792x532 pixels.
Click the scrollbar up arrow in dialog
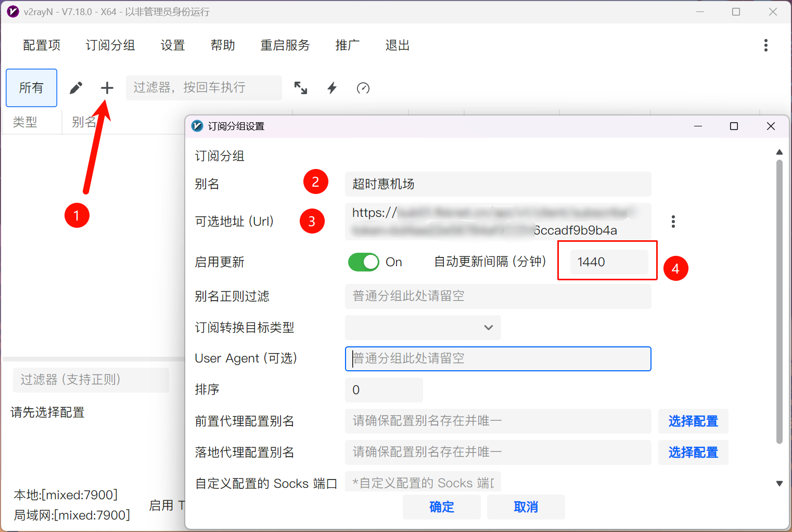point(779,152)
